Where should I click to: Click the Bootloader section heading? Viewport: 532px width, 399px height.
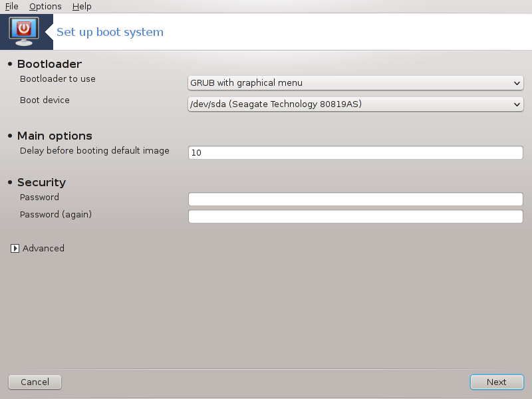tap(49, 64)
